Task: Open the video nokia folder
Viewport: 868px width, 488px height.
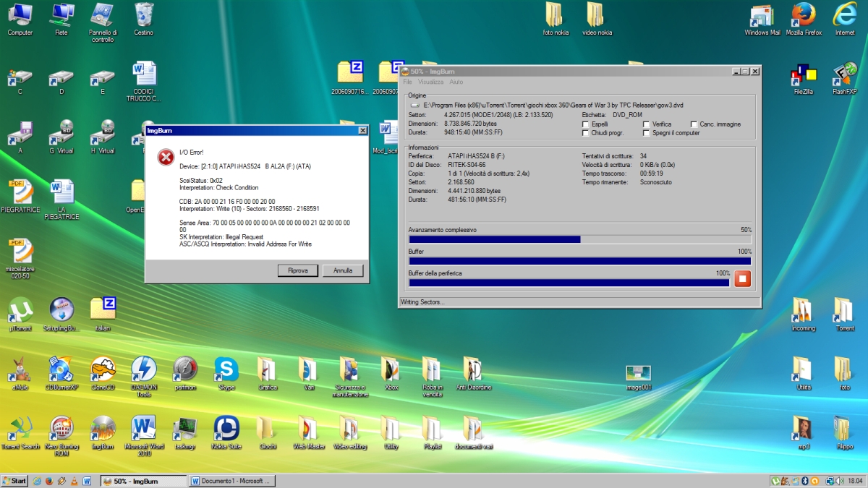Action: click(597, 19)
